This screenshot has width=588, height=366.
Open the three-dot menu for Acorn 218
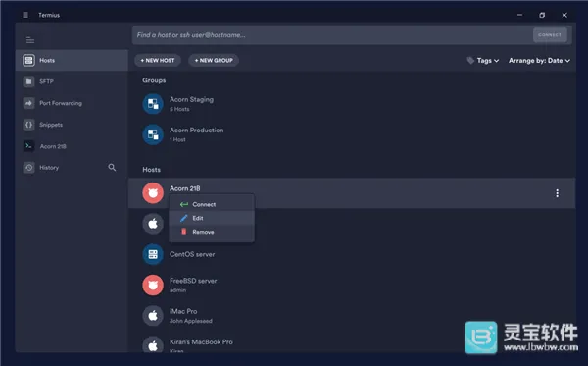558,193
